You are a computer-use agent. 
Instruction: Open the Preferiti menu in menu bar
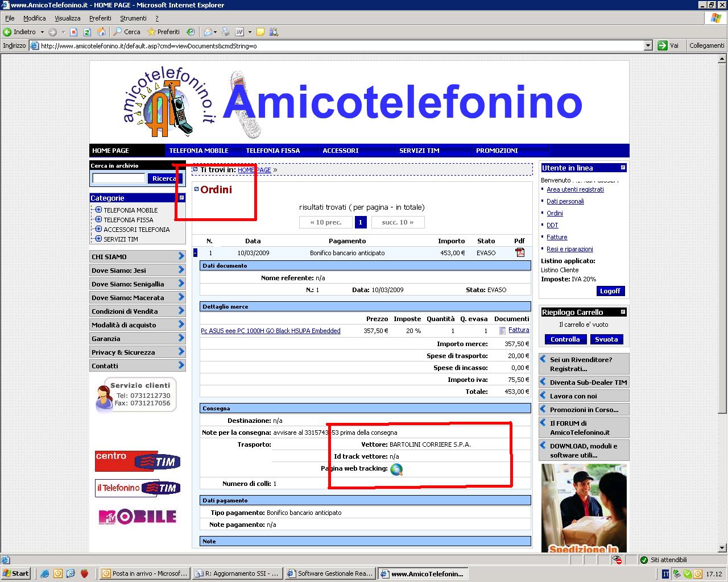[100, 18]
